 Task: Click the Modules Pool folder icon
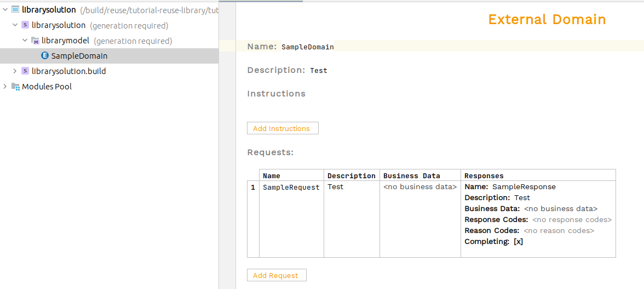pos(15,87)
